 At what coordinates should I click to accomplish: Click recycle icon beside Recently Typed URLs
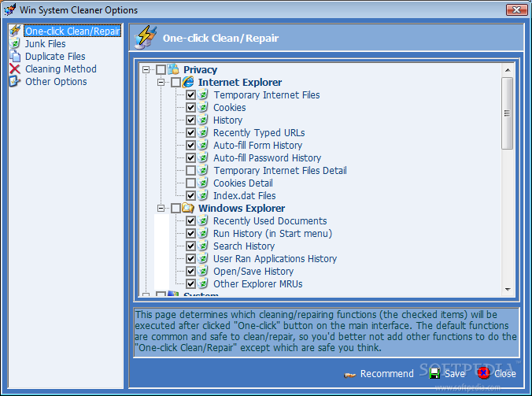point(202,132)
